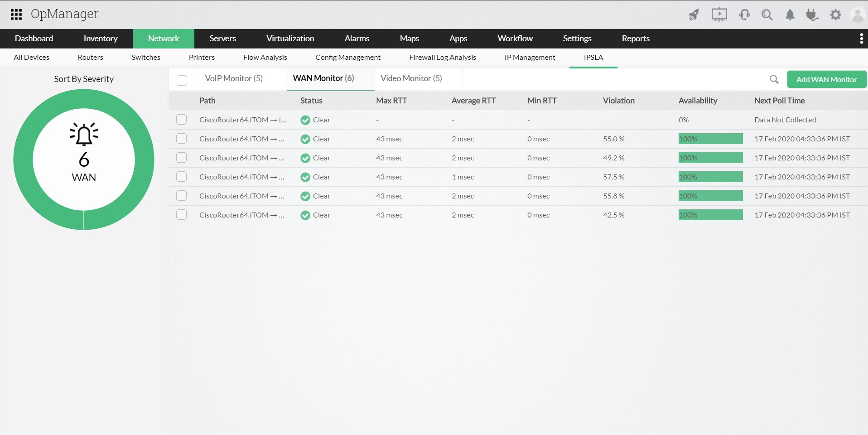This screenshot has height=435, width=868.
Task: Click Clear status icon in Data Not Collected row
Action: coord(305,120)
